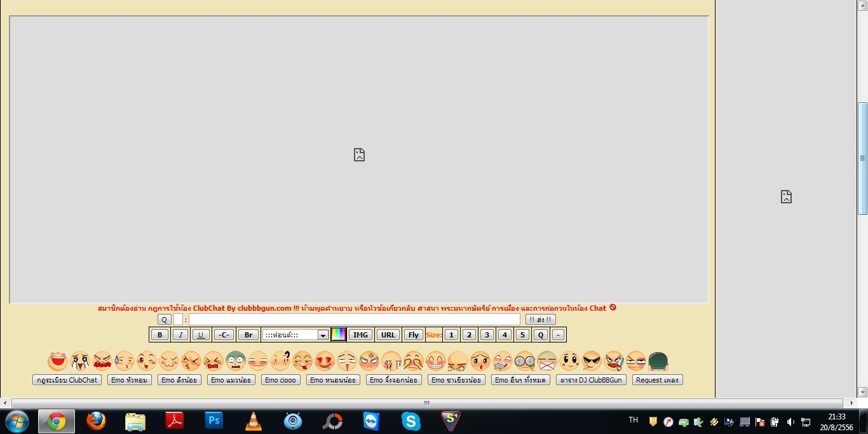The image size is (868, 434).
Task: Set text size to 1
Action: point(451,335)
